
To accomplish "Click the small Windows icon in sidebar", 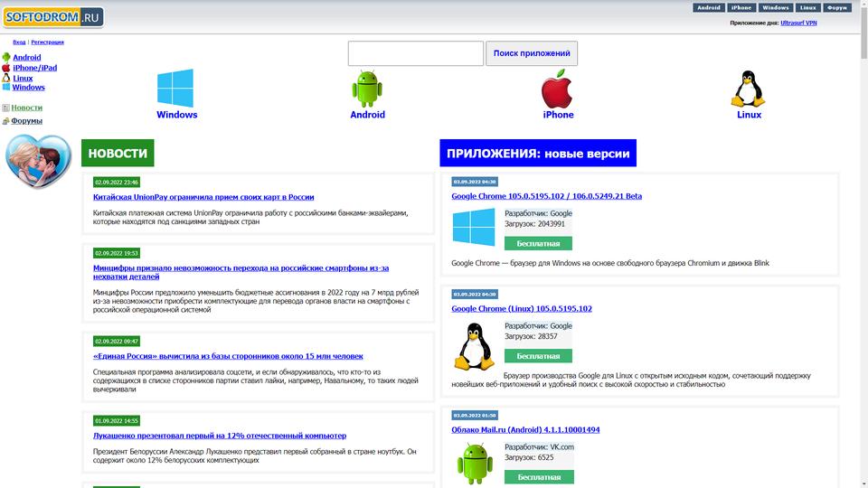I will pyautogui.click(x=6, y=87).
